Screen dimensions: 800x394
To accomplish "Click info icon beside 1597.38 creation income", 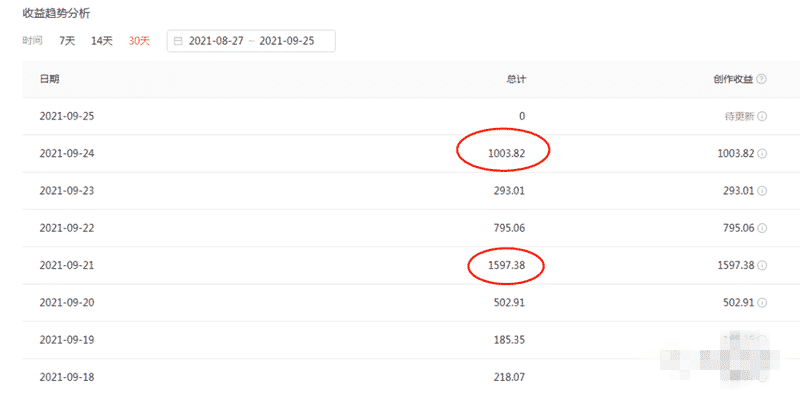I will point(762,265).
